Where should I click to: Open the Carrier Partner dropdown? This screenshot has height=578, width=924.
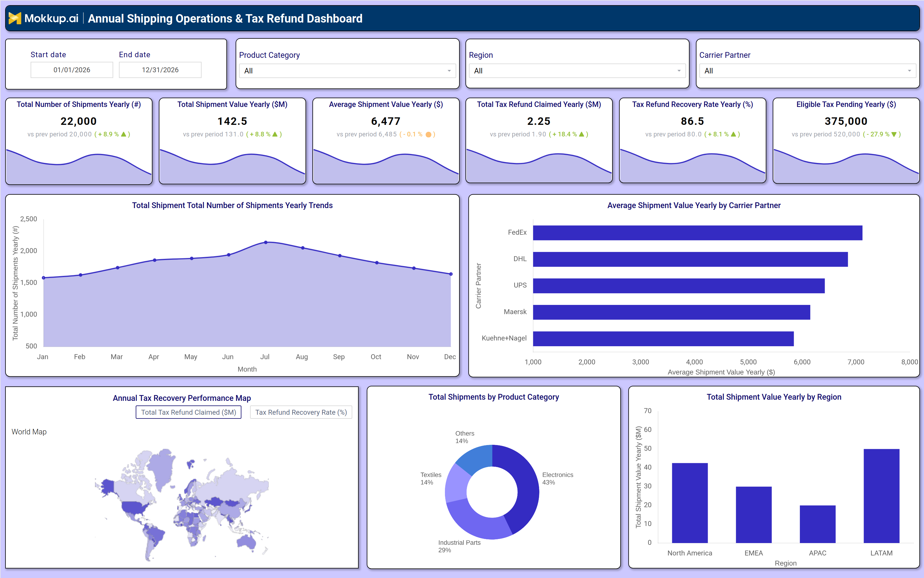tap(807, 71)
